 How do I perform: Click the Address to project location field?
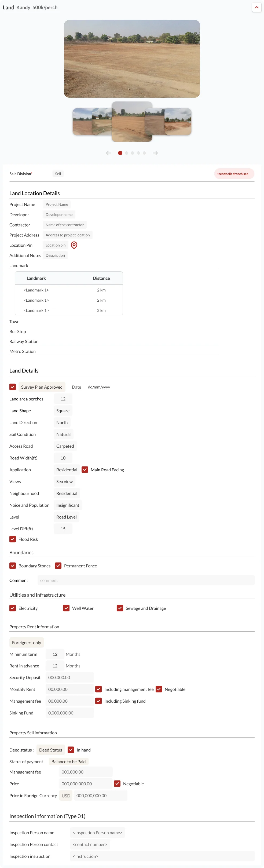coord(68,235)
